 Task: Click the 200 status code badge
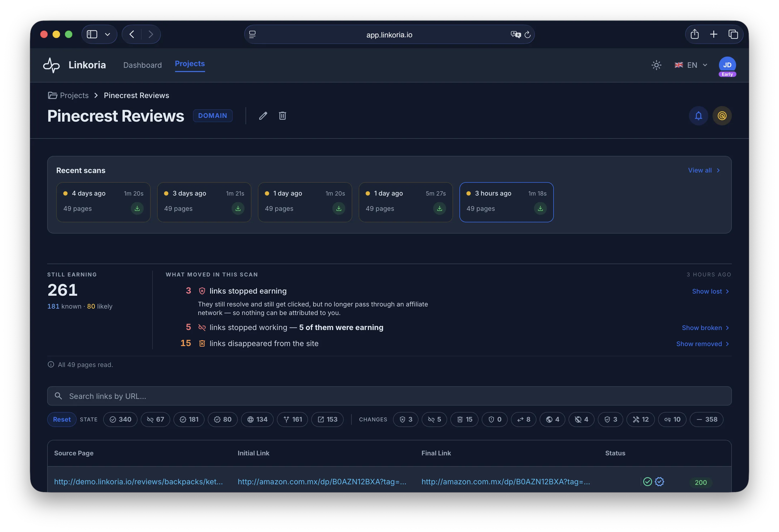[700, 482]
